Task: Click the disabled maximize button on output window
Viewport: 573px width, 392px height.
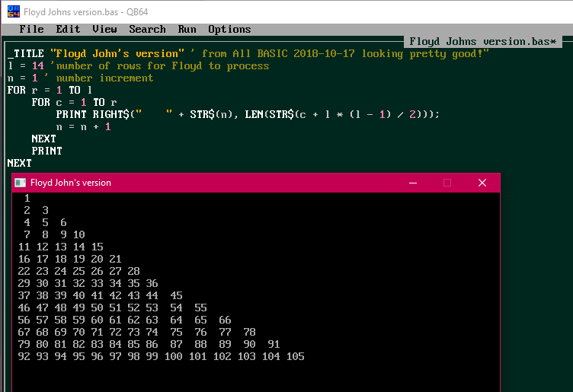Action: point(447,183)
